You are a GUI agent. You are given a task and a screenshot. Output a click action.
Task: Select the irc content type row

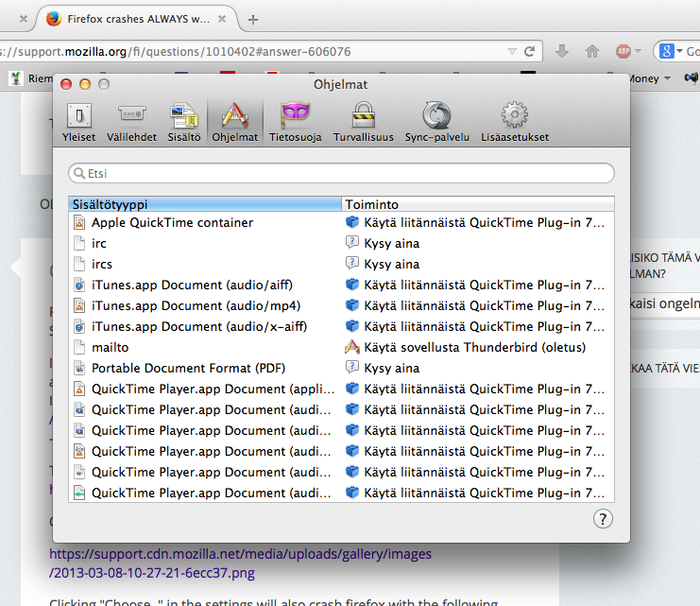click(342, 243)
